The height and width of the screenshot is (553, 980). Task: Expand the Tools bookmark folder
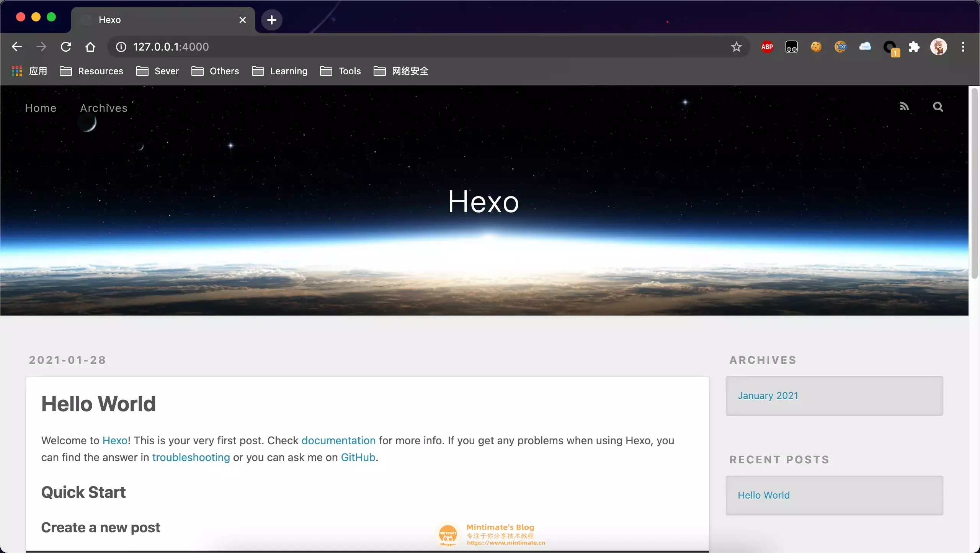(341, 71)
